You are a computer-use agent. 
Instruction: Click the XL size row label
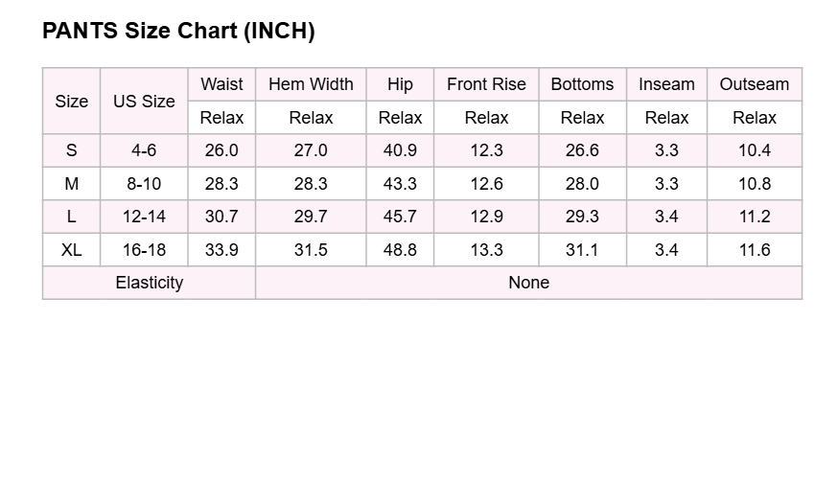pos(72,250)
